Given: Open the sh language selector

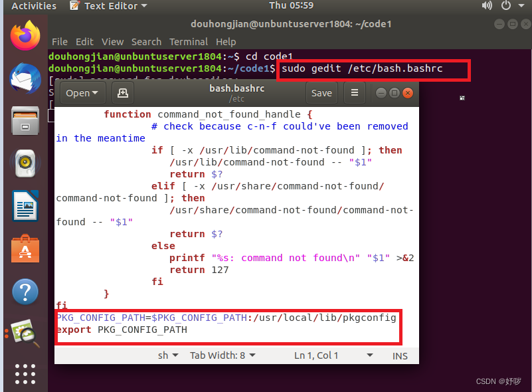Looking at the screenshot, I should point(168,355).
